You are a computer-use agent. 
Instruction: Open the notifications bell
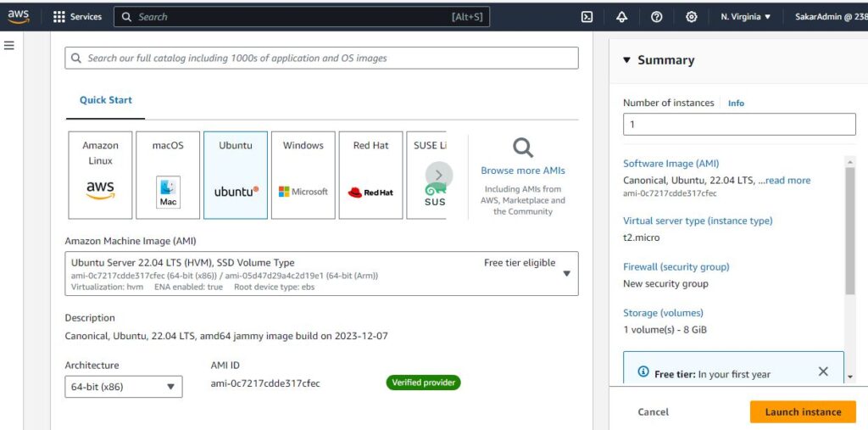tap(621, 17)
